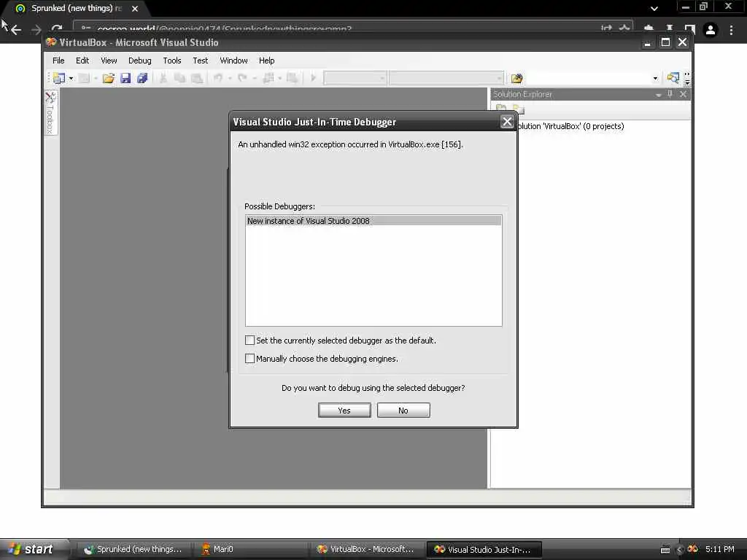Open the collapsed Toolbox side tab

coord(50,113)
